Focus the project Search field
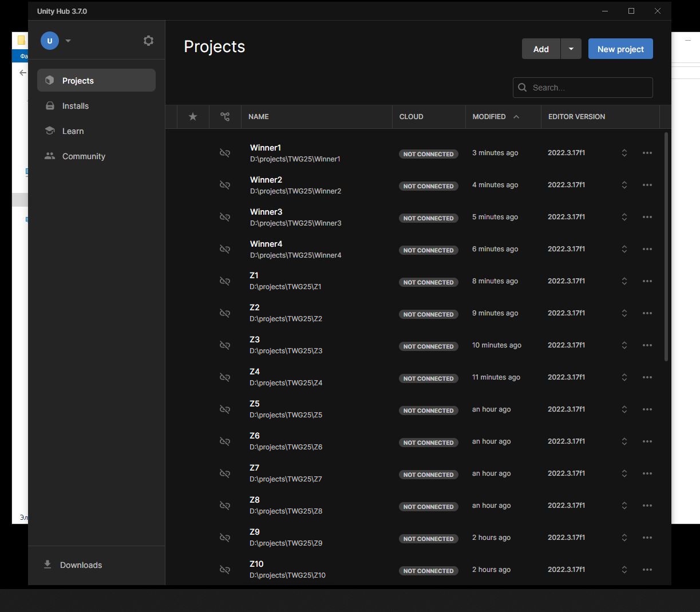The width and height of the screenshot is (700, 612). click(583, 87)
